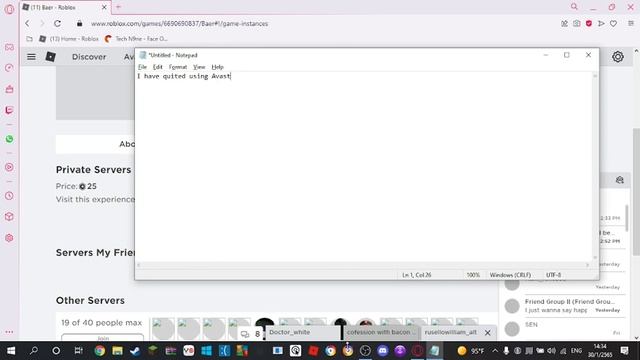Open Notepad View menu
The width and height of the screenshot is (640, 360).
pos(199,67)
